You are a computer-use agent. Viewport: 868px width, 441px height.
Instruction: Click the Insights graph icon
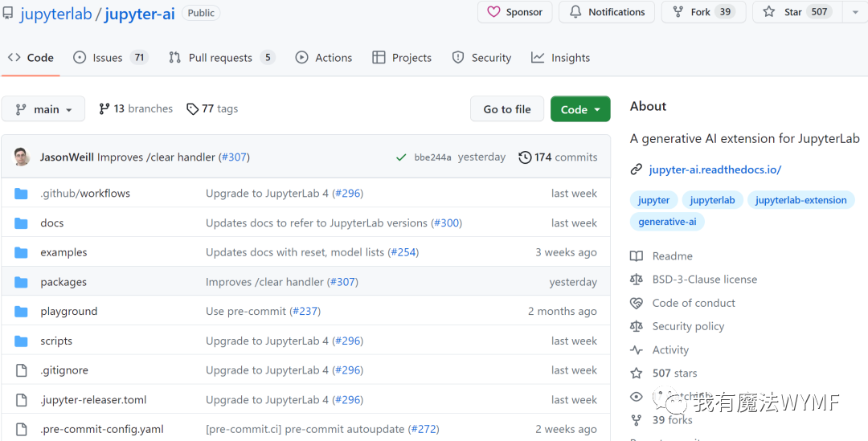click(x=538, y=58)
